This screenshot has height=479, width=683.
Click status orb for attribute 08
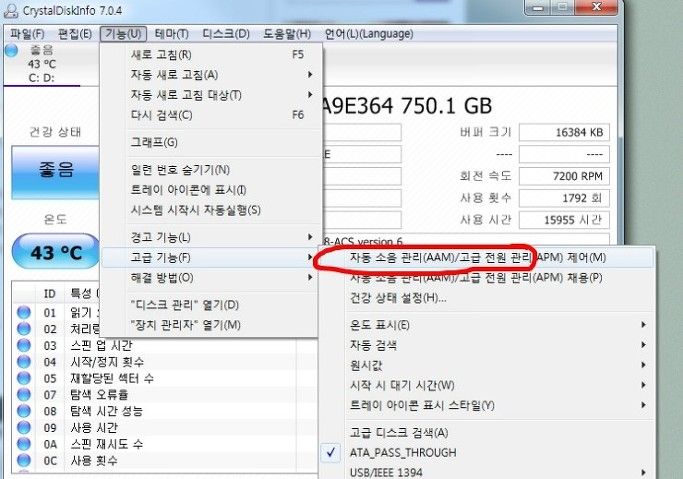coord(24,411)
